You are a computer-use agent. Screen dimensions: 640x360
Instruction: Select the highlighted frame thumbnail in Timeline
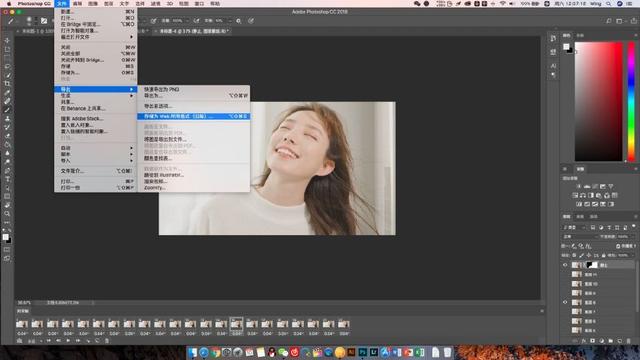(x=236, y=324)
